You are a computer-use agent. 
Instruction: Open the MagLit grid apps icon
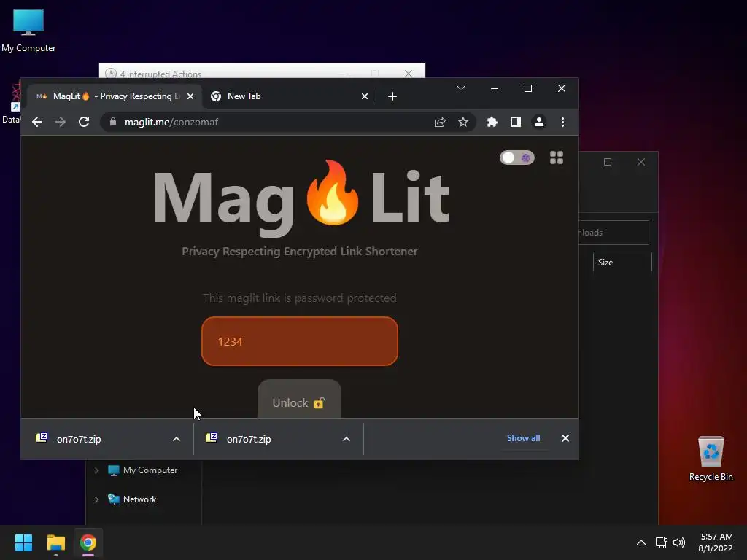point(557,157)
